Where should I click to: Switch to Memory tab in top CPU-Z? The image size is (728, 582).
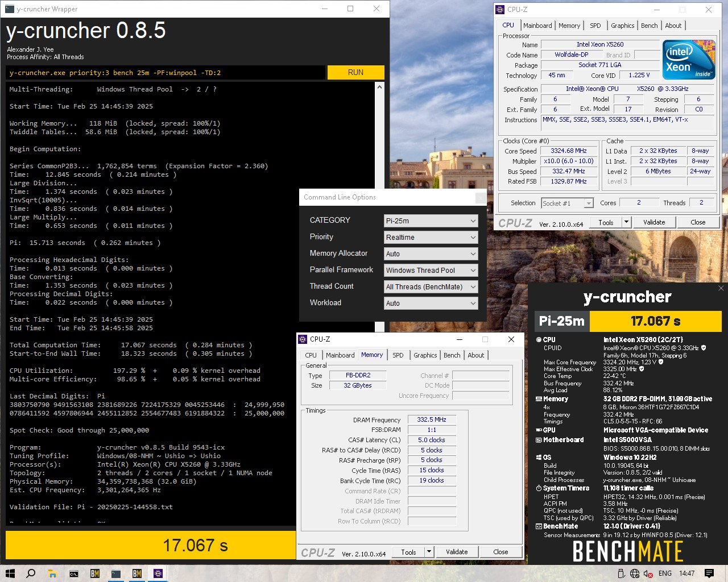click(x=569, y=26)
